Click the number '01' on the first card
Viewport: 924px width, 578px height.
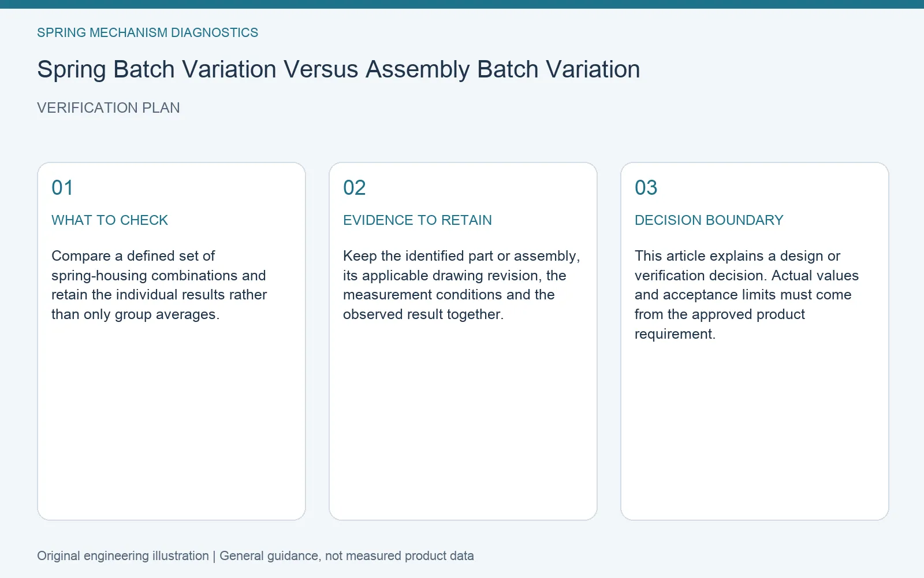click(x=62, y=188)
